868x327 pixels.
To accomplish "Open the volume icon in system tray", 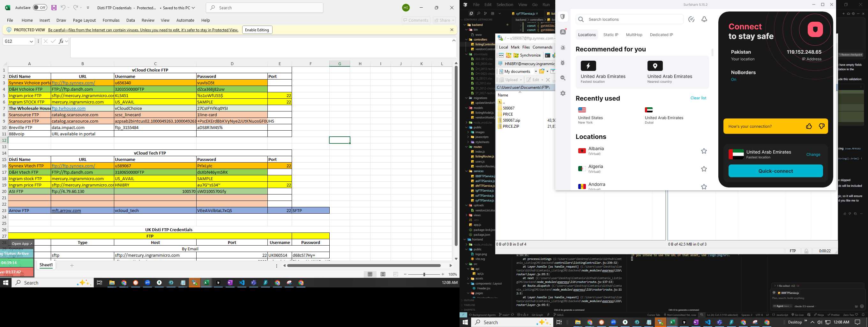I will coord(819,322).
